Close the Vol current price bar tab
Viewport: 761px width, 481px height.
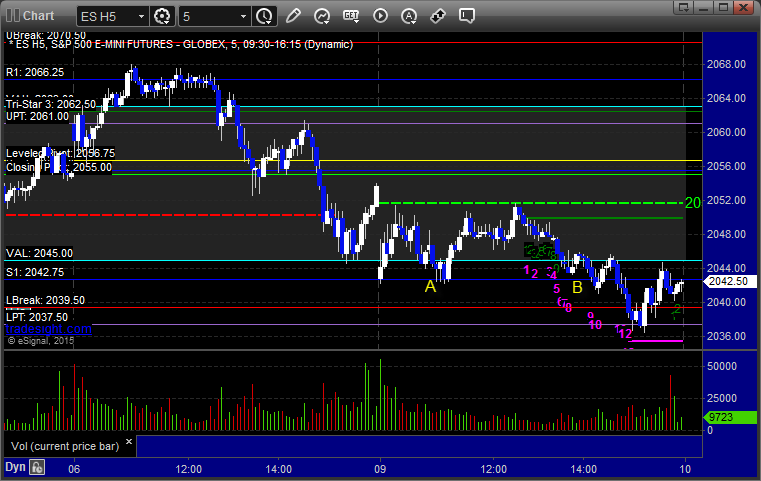pyautogui.click(x=129, y=442)
